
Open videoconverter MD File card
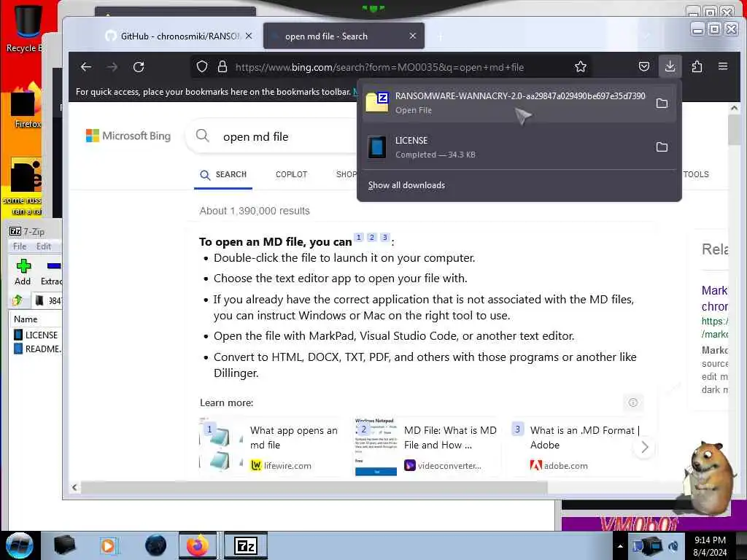coord(426,447)
